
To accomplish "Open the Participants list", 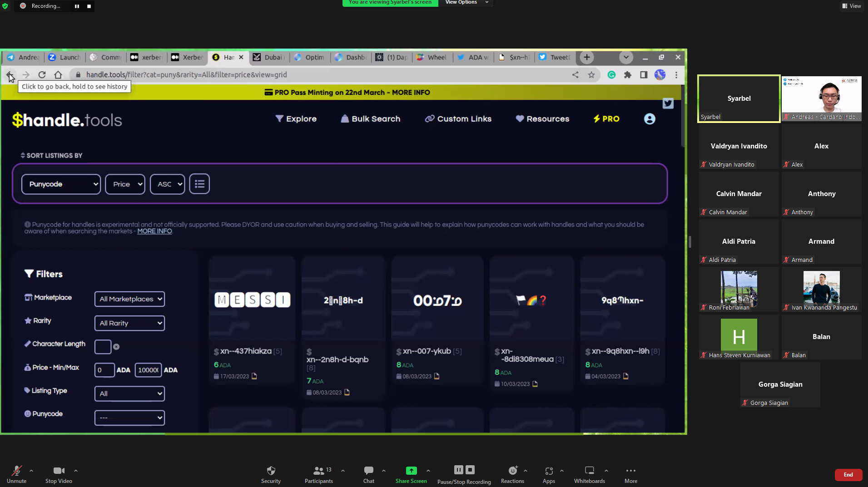I will tap(319, 474).
